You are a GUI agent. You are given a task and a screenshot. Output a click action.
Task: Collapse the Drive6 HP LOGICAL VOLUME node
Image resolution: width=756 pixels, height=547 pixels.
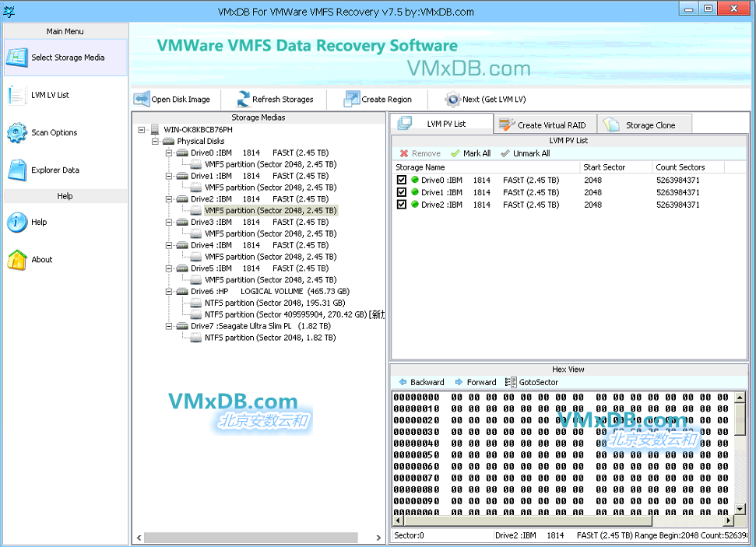click(169, 292)
